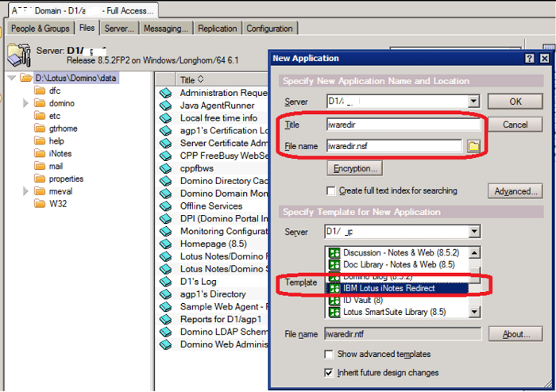Click the New Application help question icon
Viewport: 556px width, 392px height.
pos(530,59)
